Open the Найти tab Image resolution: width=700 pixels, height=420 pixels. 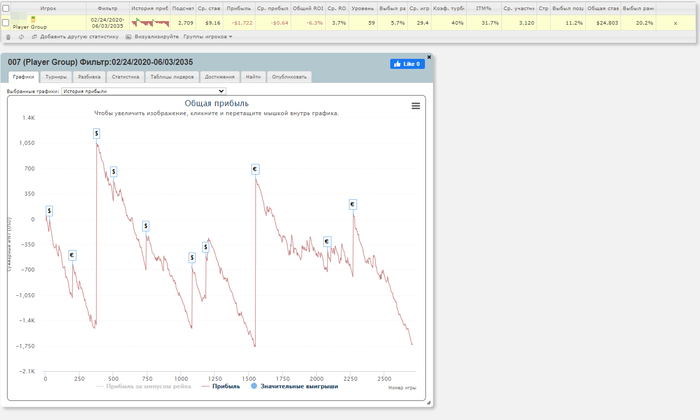[x=253, y=77]
